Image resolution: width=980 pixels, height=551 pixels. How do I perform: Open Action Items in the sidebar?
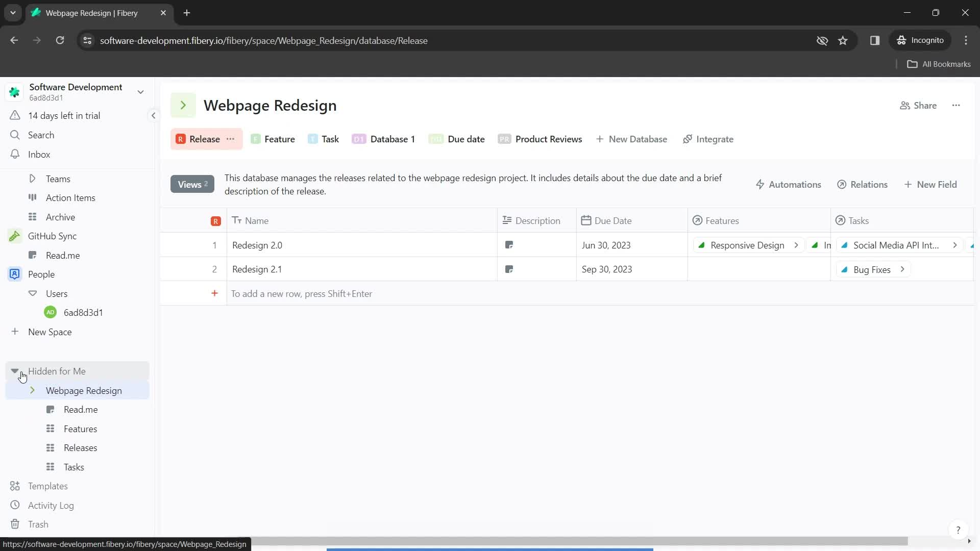point(70,198)
